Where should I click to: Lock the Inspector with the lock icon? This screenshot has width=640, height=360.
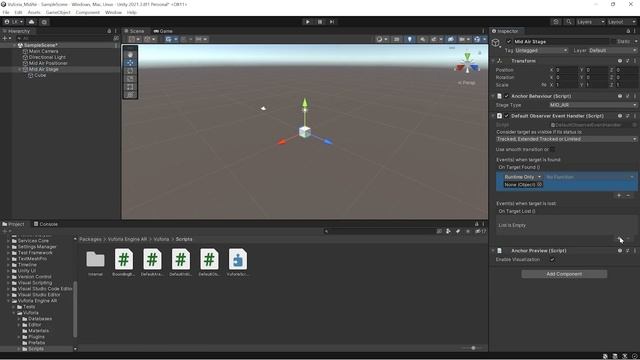click(x=628, y=31)
